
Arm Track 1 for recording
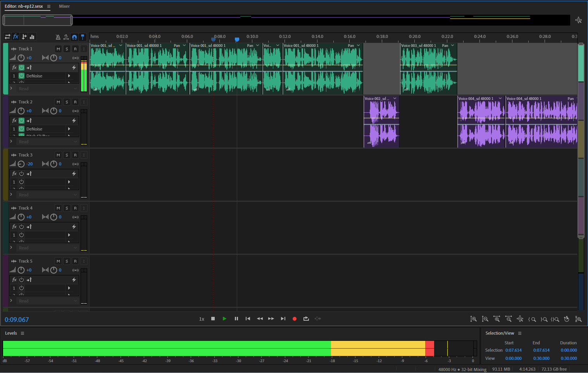point(75,49)
